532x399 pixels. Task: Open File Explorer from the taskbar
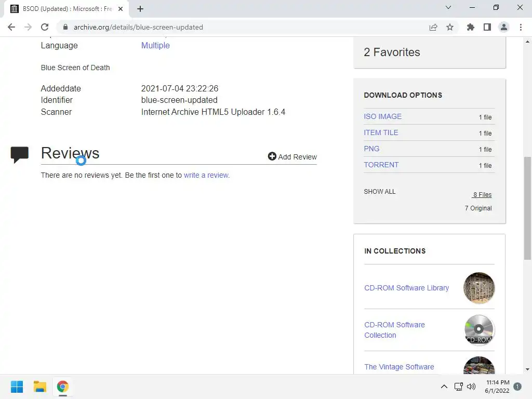click(x=39, y=387)
